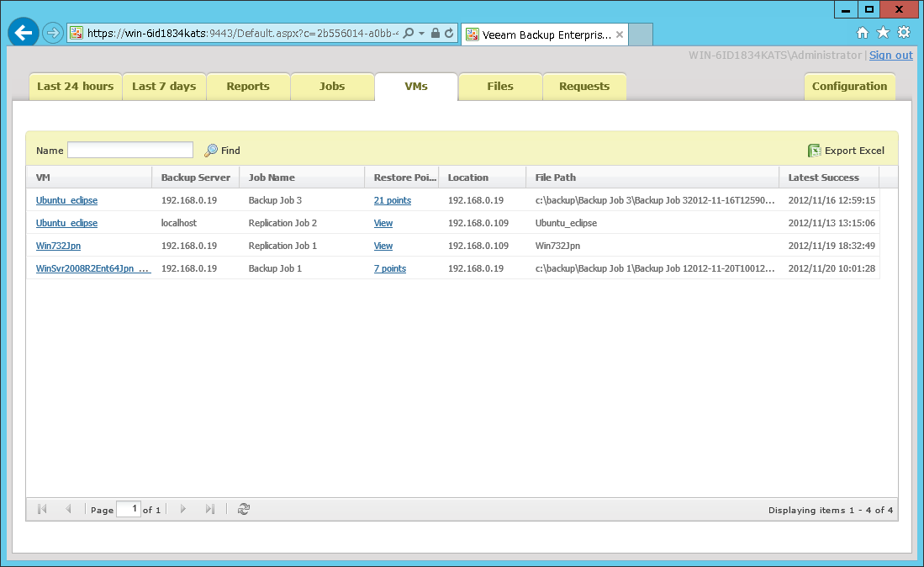This screenshot has width=924, height=567.
Task: Click the browser Back arrow button
Action: tap(24, 33)
